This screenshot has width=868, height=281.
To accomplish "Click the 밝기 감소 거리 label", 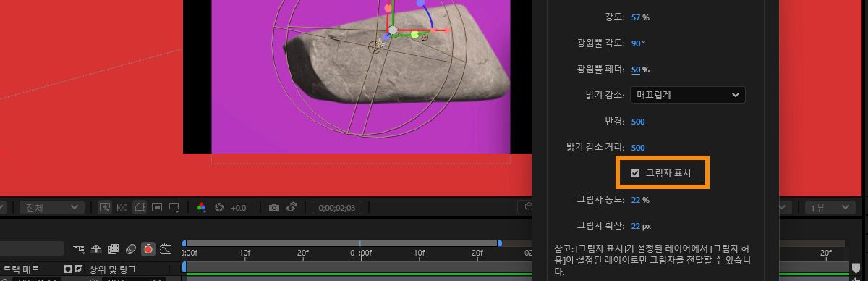I will (x=595, y=147).
